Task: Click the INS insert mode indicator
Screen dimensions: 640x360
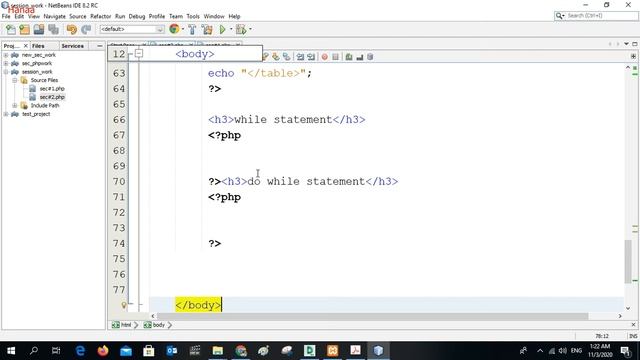Action: pyautogui.click(x=633, y=336)
